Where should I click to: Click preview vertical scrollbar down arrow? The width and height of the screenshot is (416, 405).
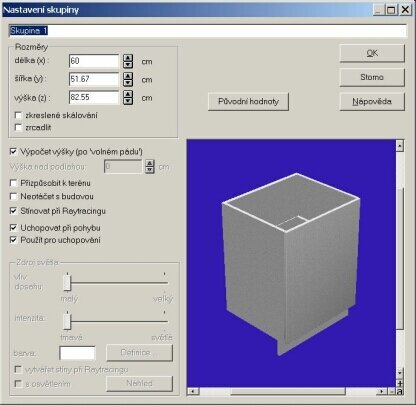pos(400,373)
